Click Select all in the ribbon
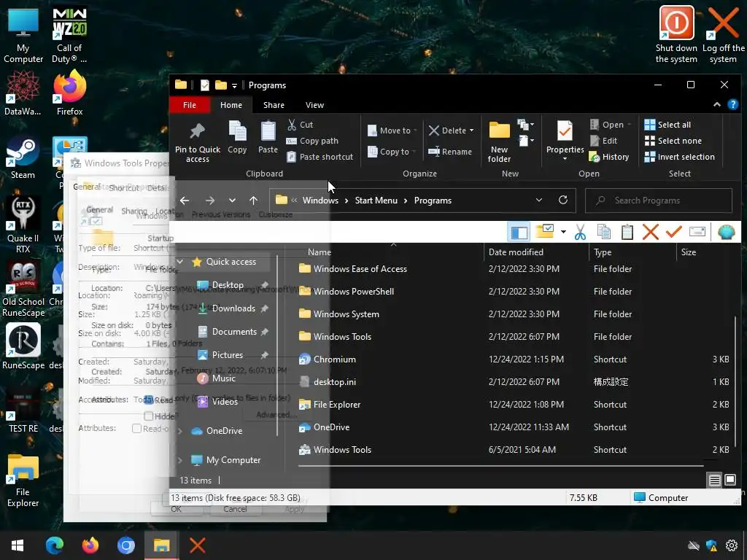 pos(667,125)
